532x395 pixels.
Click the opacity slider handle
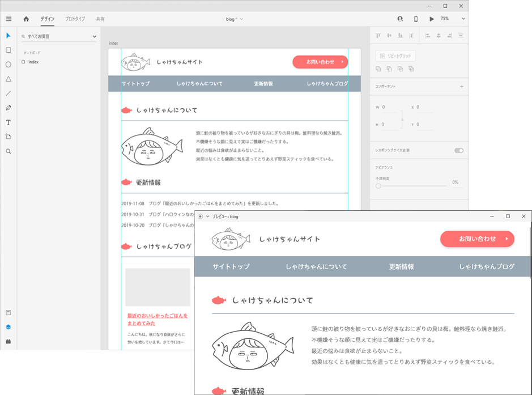tap(378, 186)
